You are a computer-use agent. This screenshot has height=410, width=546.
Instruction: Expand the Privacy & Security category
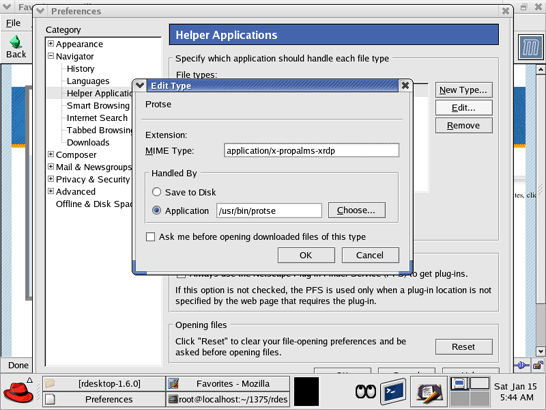point(51,179)
